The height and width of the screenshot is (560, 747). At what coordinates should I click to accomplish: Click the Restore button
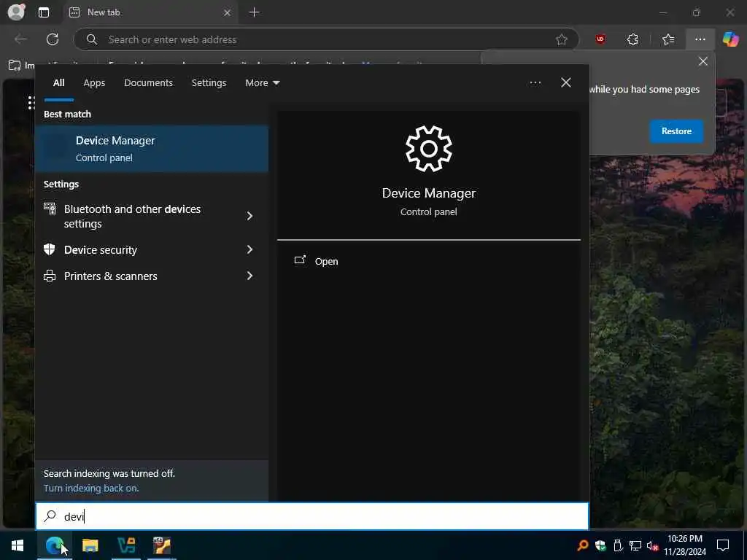(x=676, y=131)
